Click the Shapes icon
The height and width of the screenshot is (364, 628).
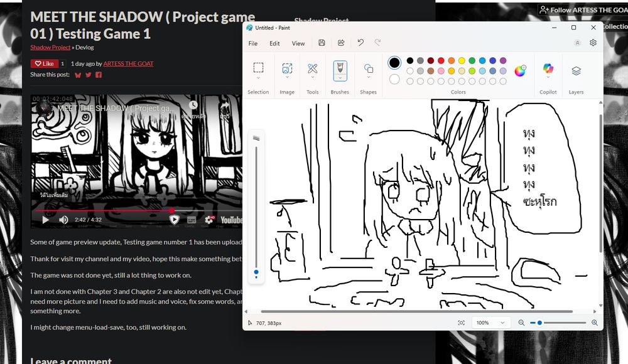(x=369, y=68)
